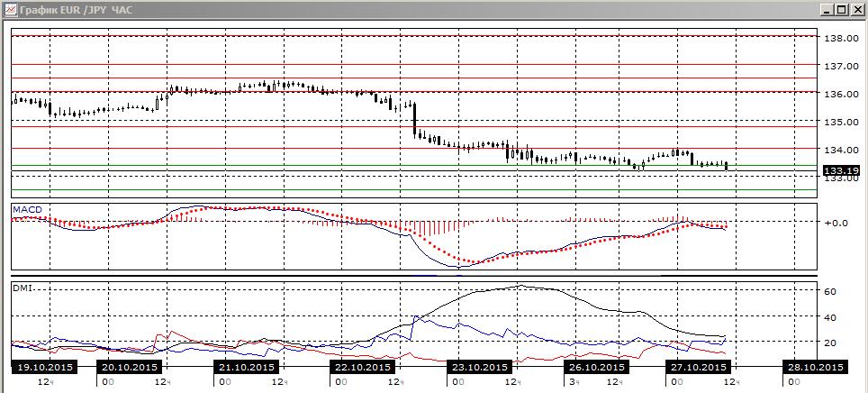Click the window title График EUR/JPY ЧАС
The image size is (868, 393).
[x=76, y=9]
